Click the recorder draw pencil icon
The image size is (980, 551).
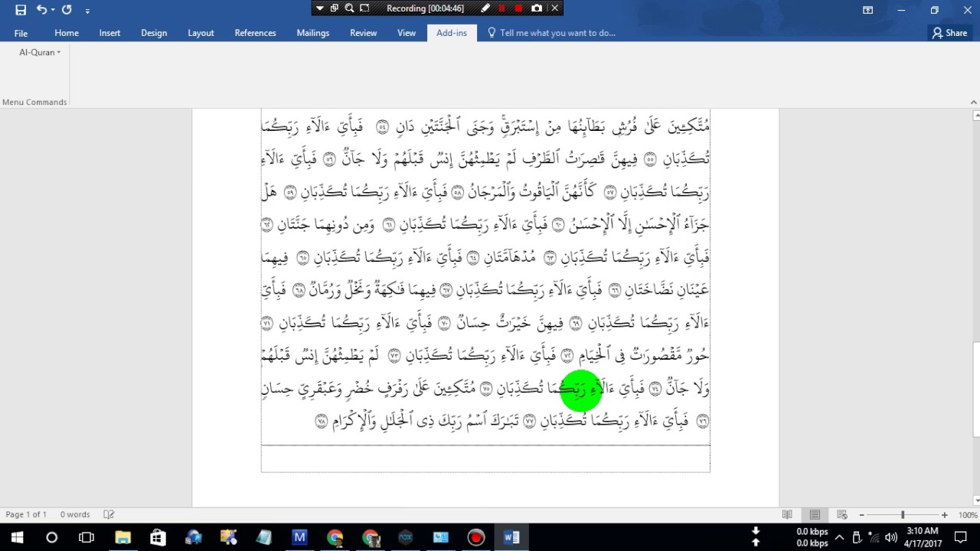485,8
